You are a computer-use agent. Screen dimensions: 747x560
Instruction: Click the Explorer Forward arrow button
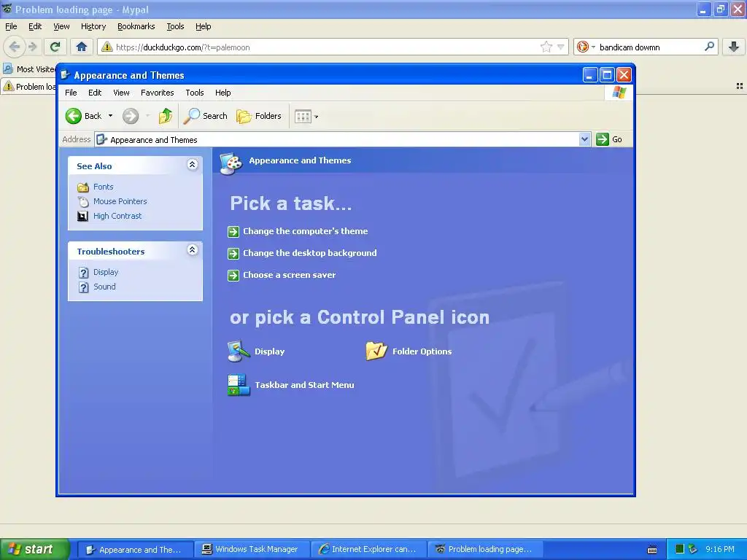point(131,116)
